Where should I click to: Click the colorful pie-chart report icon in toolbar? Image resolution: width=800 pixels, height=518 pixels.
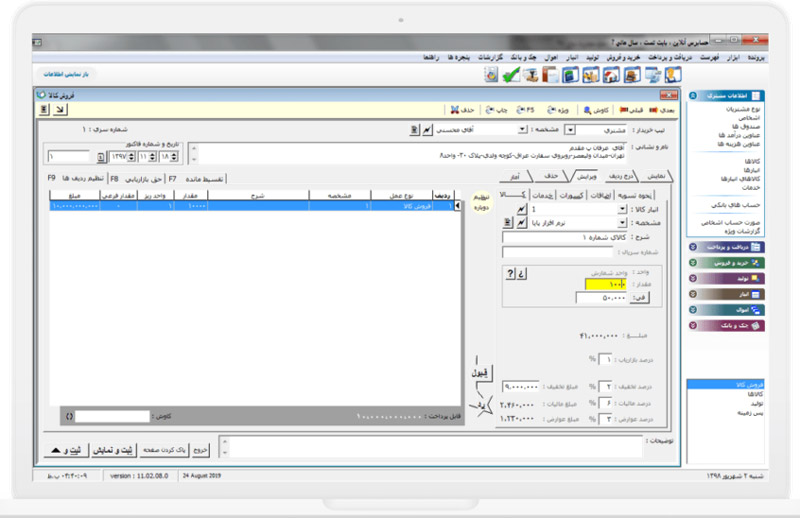click(x=491, y=75)
